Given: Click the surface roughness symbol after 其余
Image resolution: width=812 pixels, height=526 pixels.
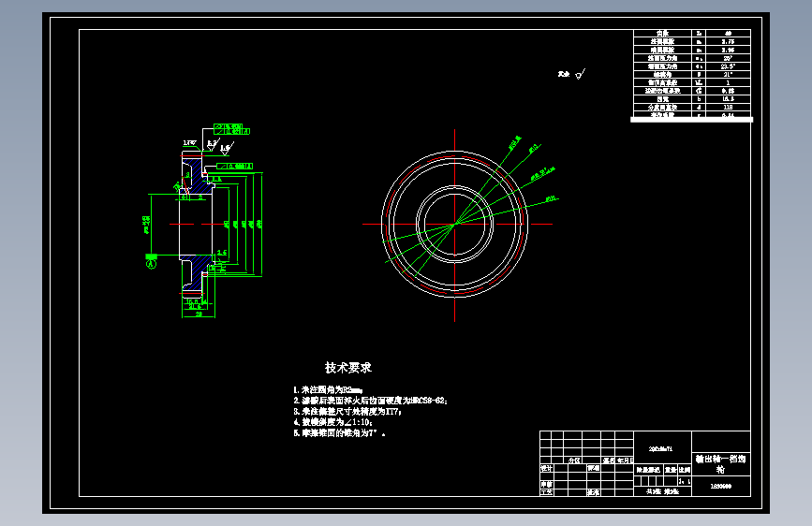Looking at the screenshot, I should coord(580,75).
